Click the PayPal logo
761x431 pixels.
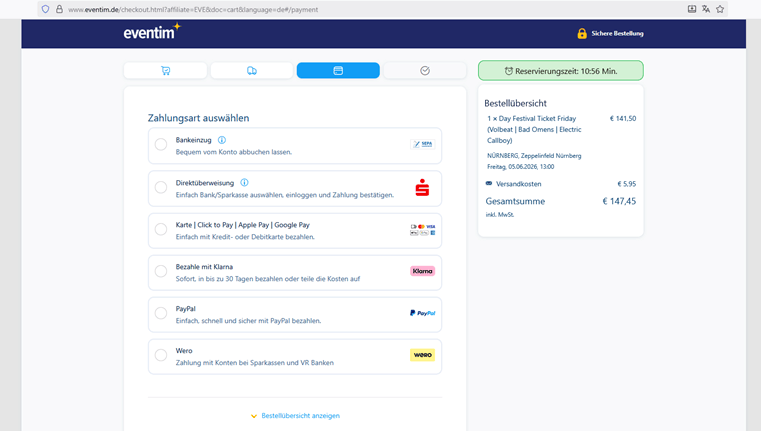422,313
